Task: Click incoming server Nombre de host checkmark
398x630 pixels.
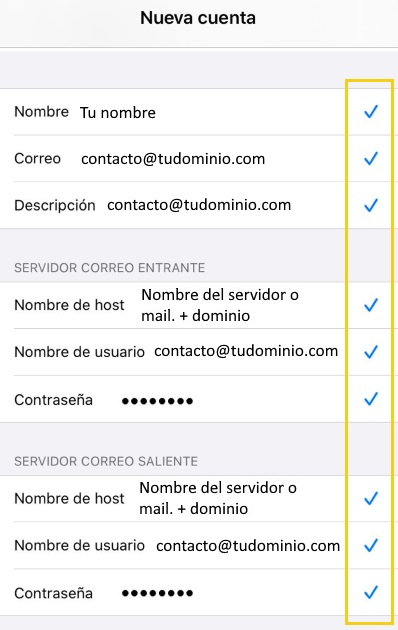Action: pos(371,305)
